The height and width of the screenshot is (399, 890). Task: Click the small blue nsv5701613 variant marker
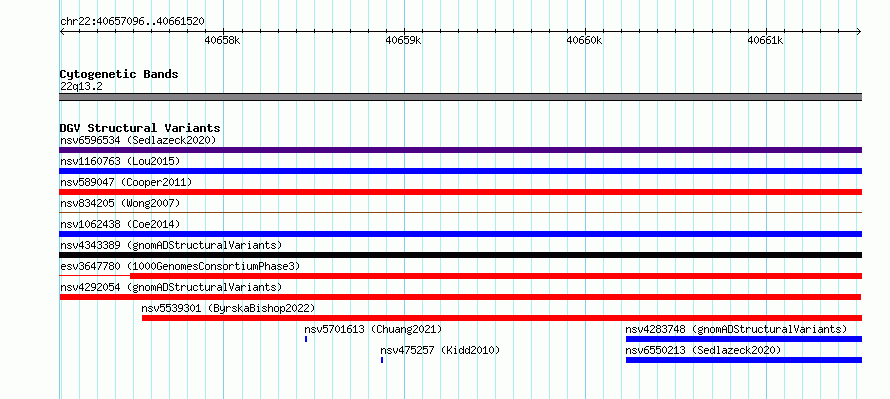306,339
